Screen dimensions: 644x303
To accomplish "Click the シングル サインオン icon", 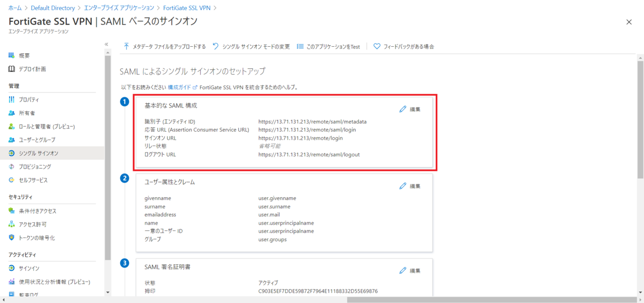I will click(11, 153).
